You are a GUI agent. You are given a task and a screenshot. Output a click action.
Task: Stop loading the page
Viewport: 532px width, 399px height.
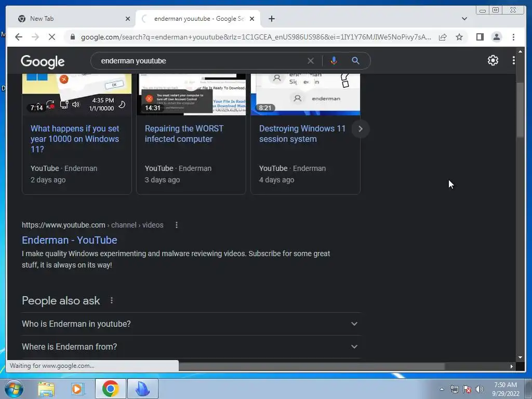click(x=52, y=37)
